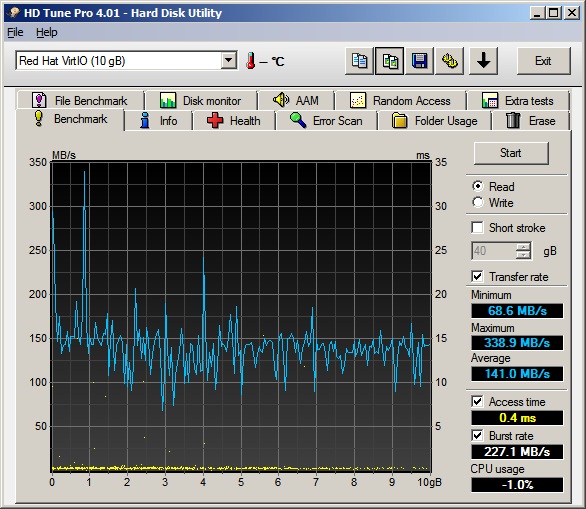Open the File menu
Image resolution: width=586 pixels, height=509 pixels.
tap(15, 33)
